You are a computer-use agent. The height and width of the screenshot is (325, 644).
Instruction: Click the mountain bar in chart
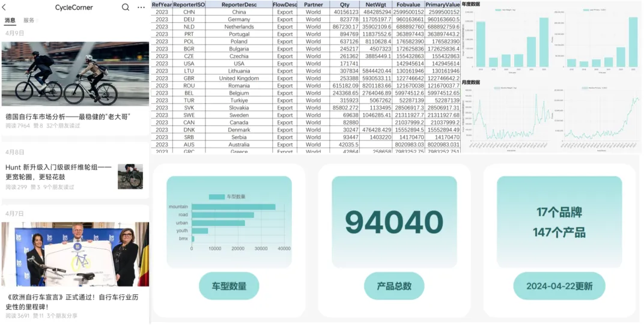coord(233,207)
